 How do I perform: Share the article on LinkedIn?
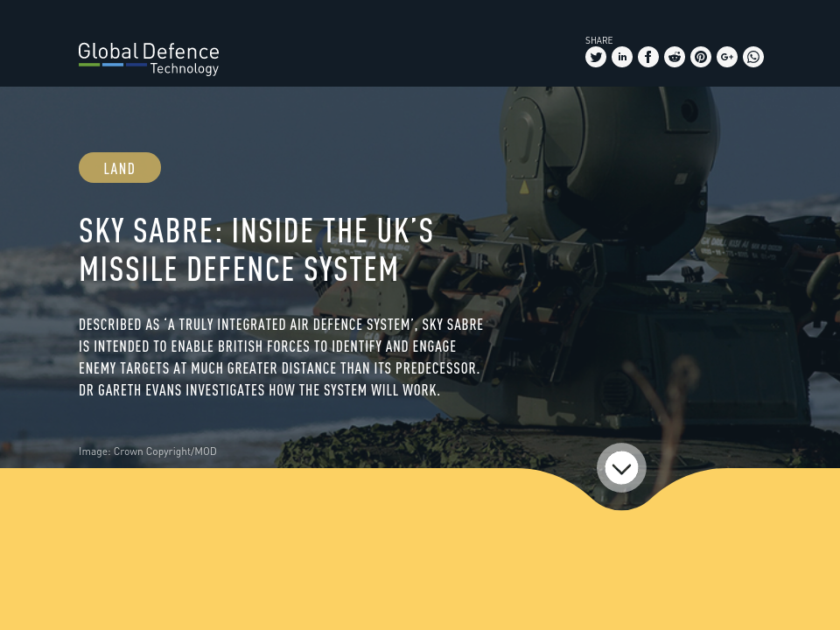622,57
